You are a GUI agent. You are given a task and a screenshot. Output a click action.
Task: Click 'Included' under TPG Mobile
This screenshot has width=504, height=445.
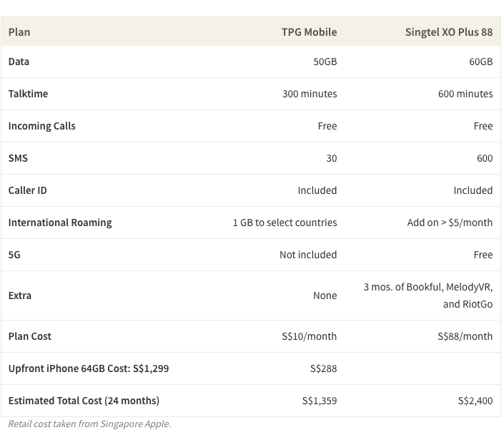tap(317, 190)
